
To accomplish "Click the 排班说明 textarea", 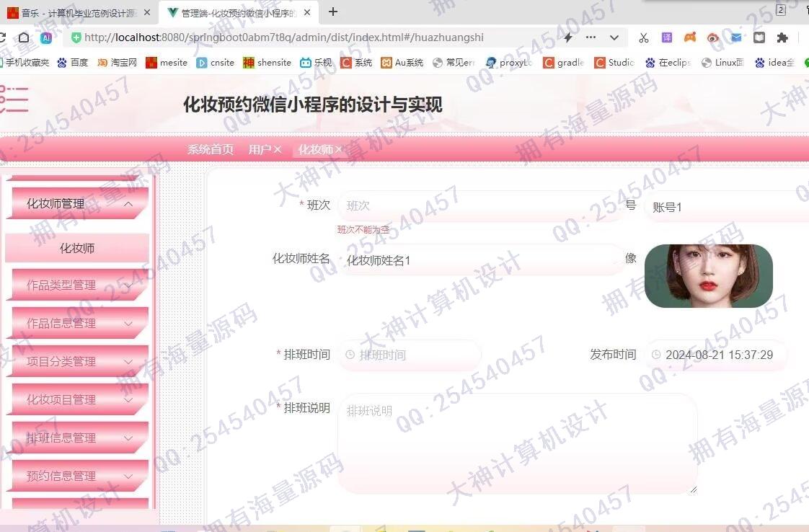I will click(518, 444).
